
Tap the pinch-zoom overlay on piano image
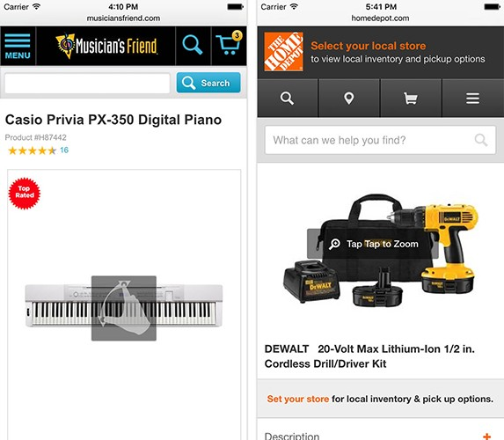(124, 308)
